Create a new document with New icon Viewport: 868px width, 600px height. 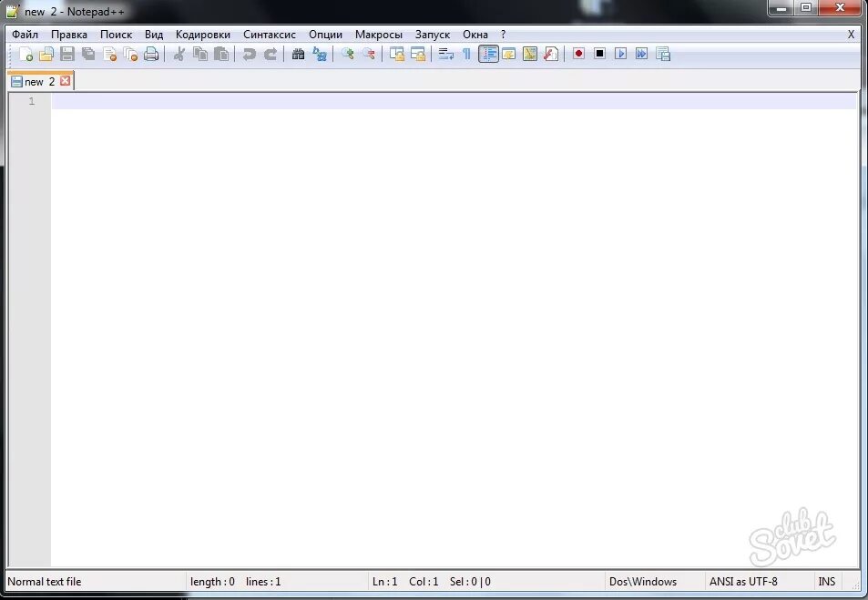26,54
